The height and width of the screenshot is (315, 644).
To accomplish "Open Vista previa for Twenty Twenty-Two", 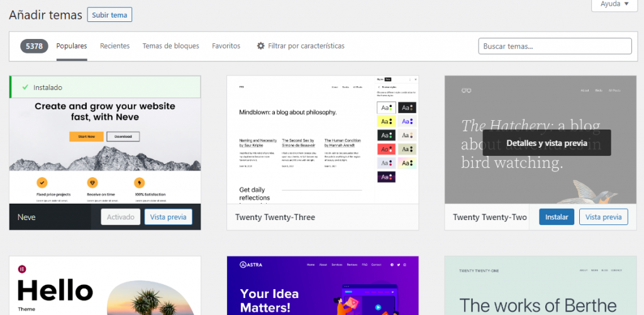I will tap(603, 217).
